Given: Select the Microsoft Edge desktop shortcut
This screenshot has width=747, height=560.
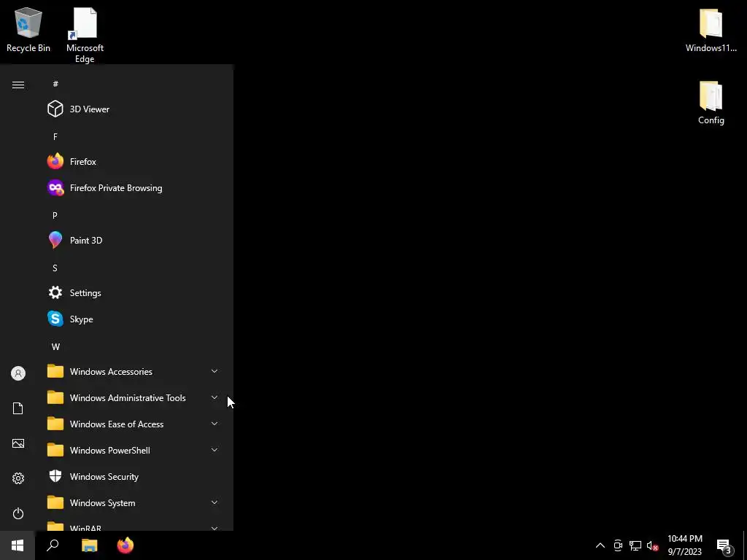Looking at the screenshot, I should 85,35.
